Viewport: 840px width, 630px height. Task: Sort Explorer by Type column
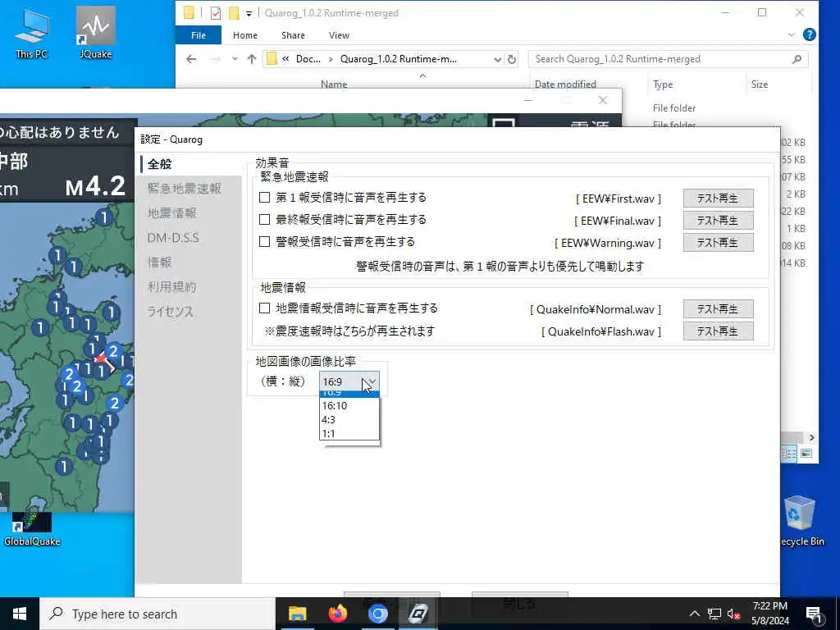point(663,84)
